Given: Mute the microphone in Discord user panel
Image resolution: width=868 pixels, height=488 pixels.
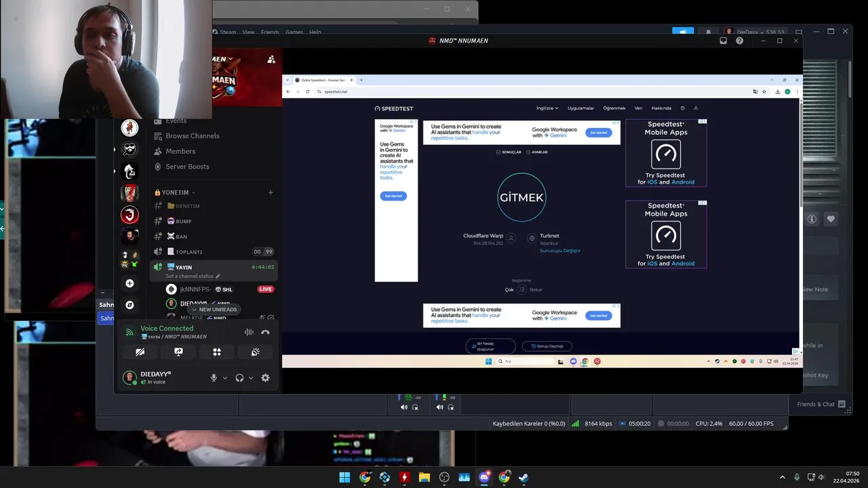Looking at the screenshot, I should click(214, 378).
